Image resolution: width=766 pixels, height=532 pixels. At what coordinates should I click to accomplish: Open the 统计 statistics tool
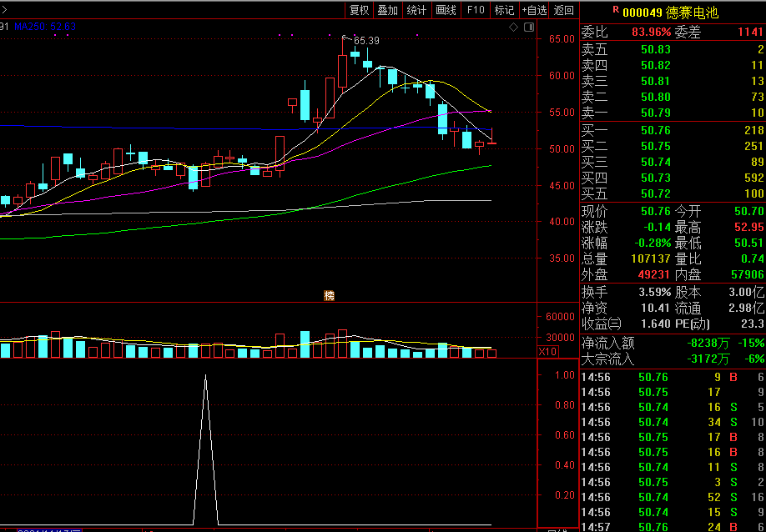pyautogui.click(x=416, y=10)
